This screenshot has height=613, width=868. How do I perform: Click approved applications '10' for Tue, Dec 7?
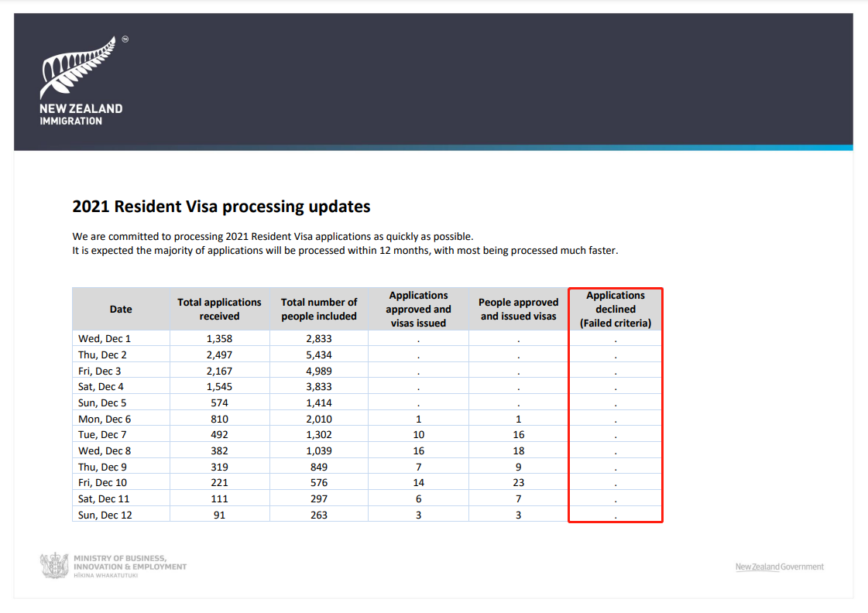pos(418,435)
